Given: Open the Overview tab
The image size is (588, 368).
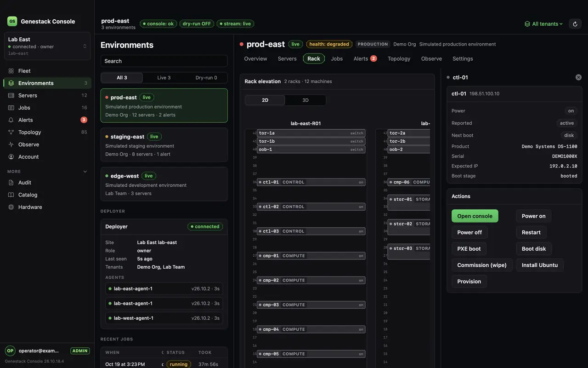Looking at the screenshot, I should [x=255, y=58].
